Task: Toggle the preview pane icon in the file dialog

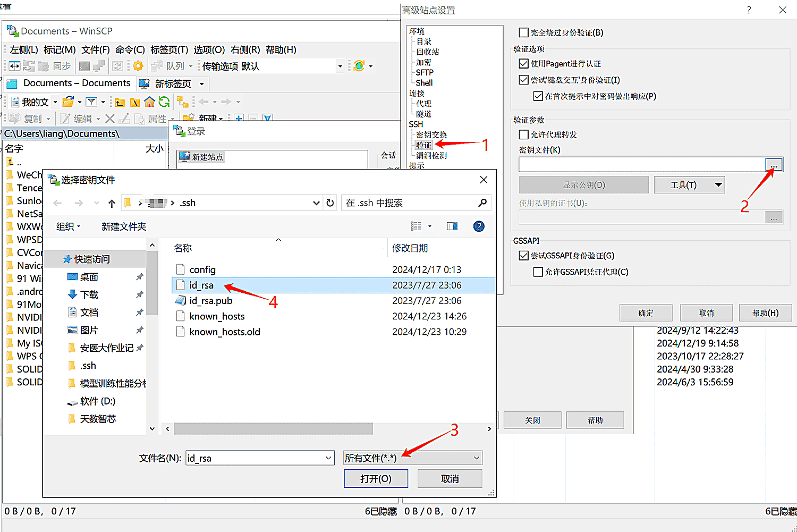Action: click(452, 226)
